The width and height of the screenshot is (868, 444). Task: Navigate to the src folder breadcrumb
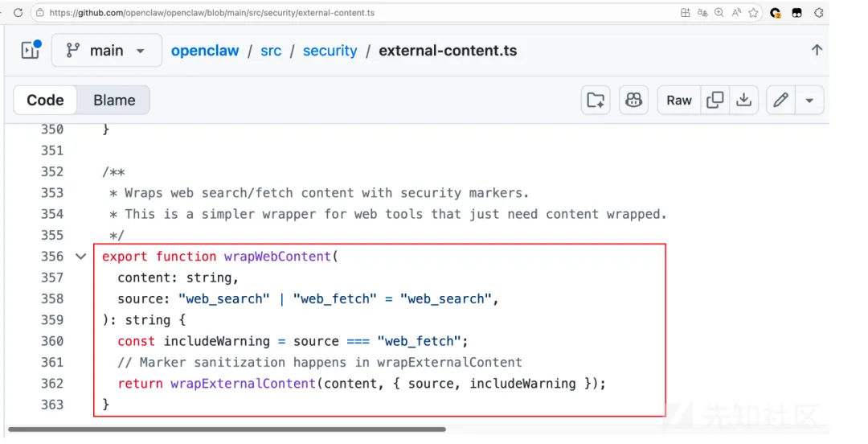coord(271,51)
